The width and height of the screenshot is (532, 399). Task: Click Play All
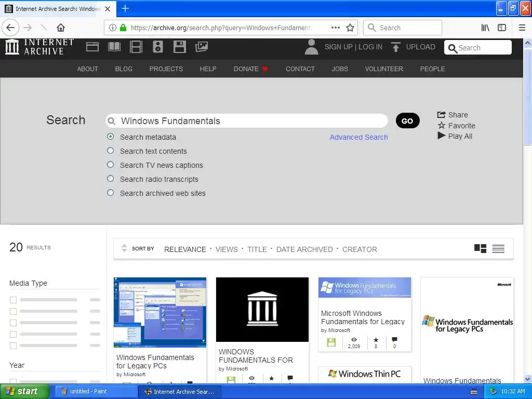(455, 136)
